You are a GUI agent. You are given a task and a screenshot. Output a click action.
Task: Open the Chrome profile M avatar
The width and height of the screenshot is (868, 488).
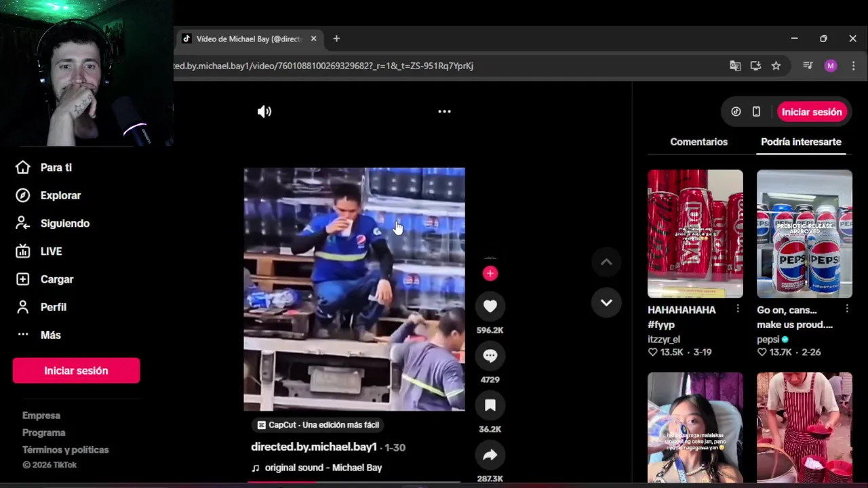point(831,66)
